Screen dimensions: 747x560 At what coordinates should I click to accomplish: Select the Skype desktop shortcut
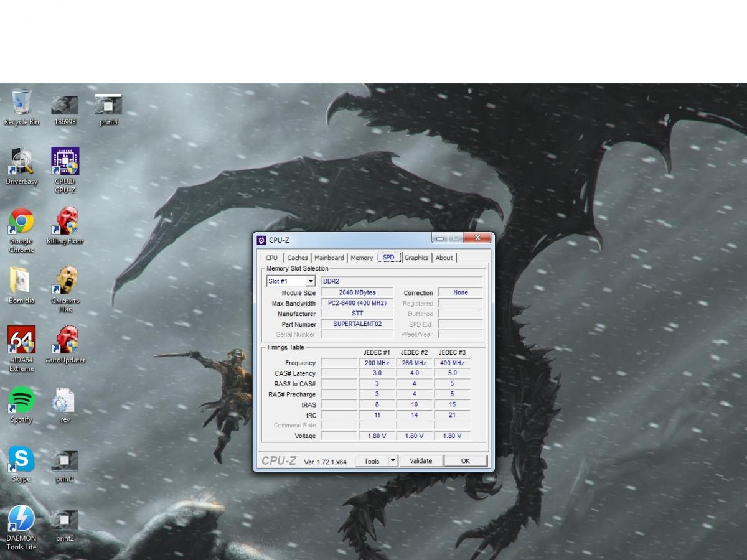pyautogui.click(x=21, y=464)
